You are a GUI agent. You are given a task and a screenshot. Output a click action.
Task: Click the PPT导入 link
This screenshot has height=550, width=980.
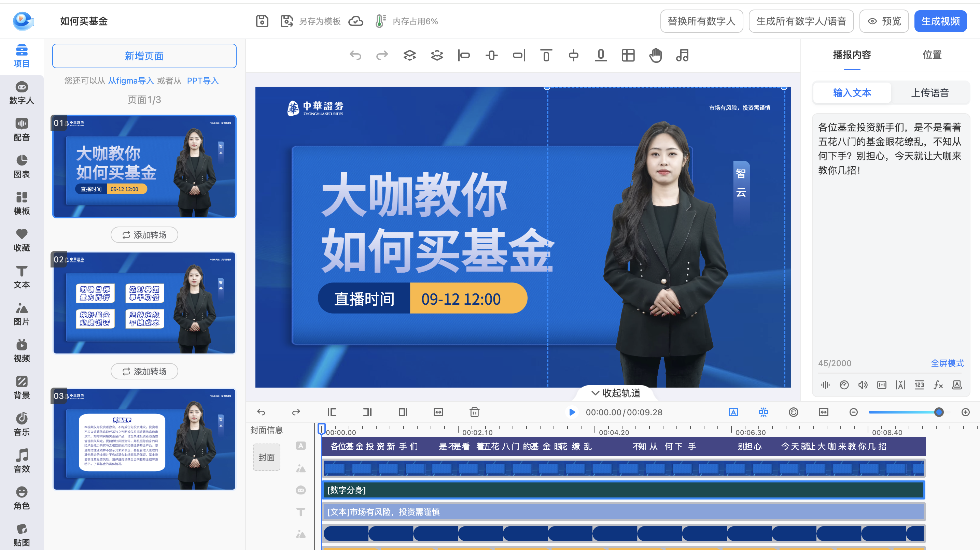pos(203,81)
